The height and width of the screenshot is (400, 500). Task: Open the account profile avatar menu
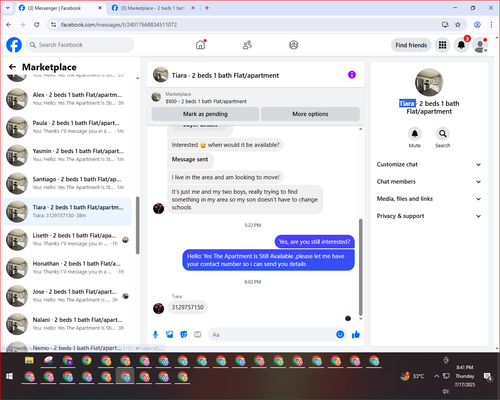(480, 45)
